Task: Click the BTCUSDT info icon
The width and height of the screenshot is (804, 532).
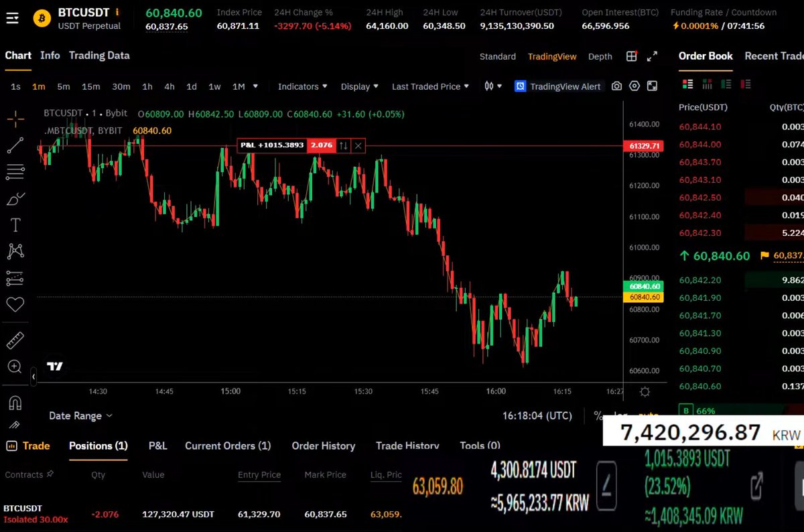Action: pos(117,12)
